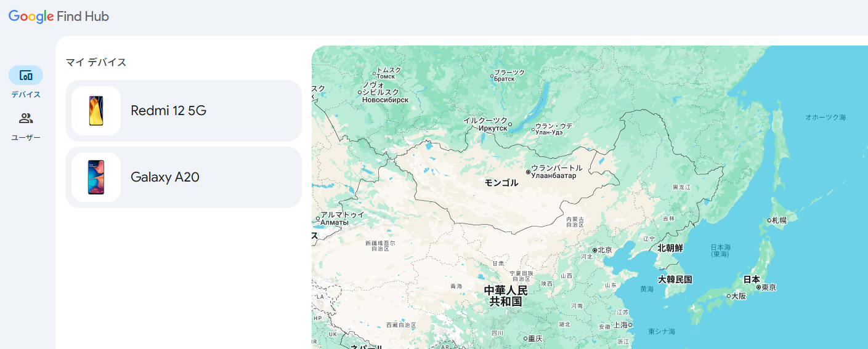Select the Redmi 12 5G device name
The width and height of the screenshot is (868, 349).
(x=168, y=111)
